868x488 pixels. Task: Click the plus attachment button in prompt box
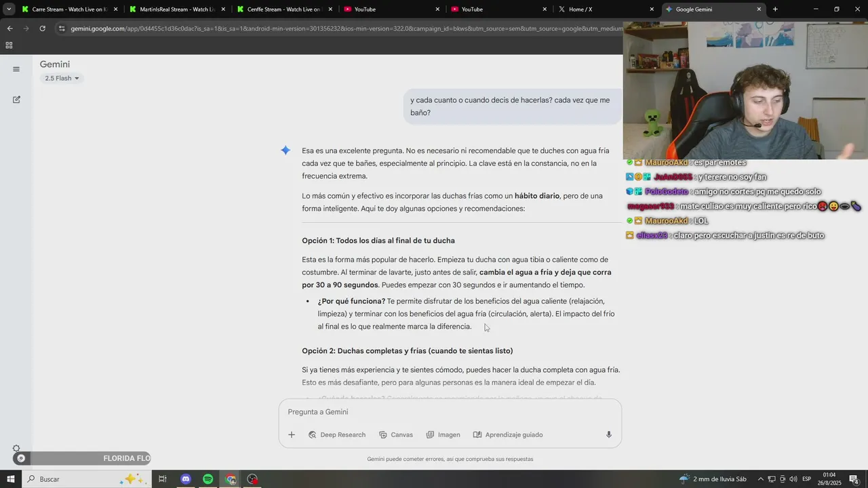(x=292, y=434)
